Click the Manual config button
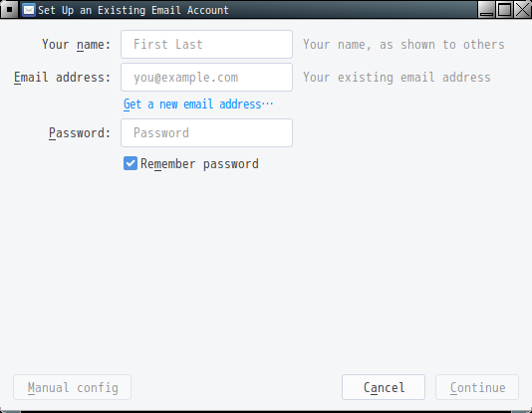The width and height of the screenshot is (532, 413). [73, 387]
